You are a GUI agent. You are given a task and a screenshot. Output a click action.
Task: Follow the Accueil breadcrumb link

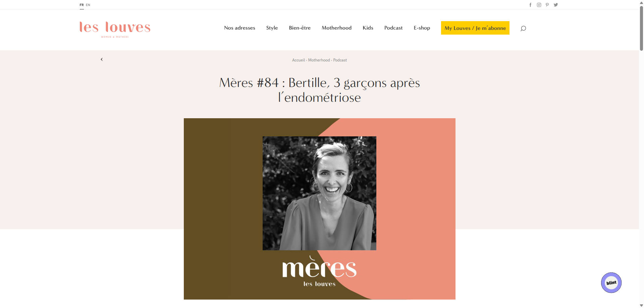tap(298, 60)
